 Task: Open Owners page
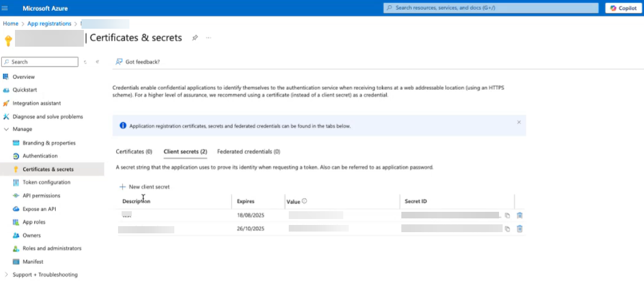click(32, 236)
